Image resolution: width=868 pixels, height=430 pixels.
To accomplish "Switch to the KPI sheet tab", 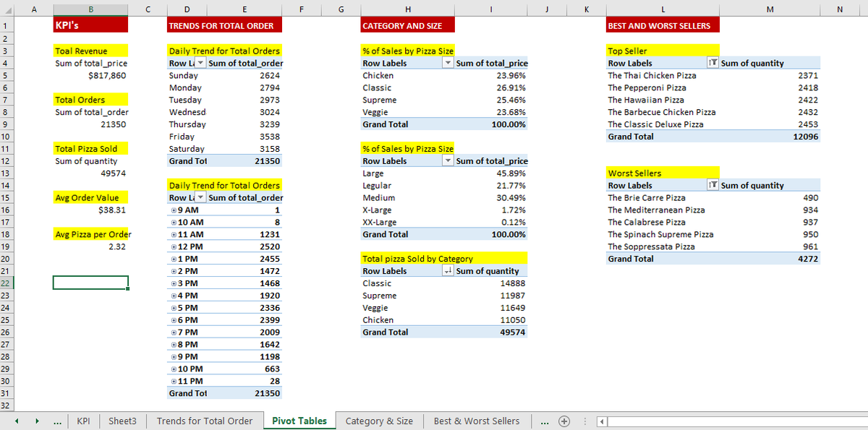I will coord(84,421).
